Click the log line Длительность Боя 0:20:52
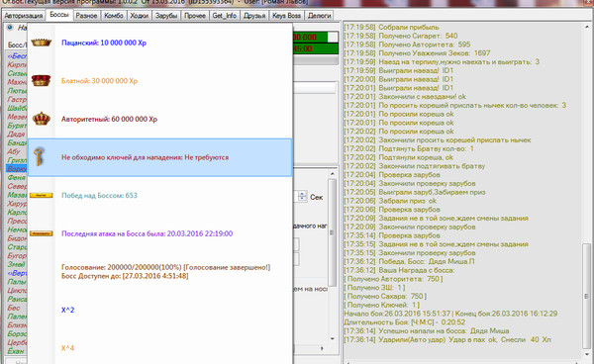594x364 pixels. click(x=404, y=322)
